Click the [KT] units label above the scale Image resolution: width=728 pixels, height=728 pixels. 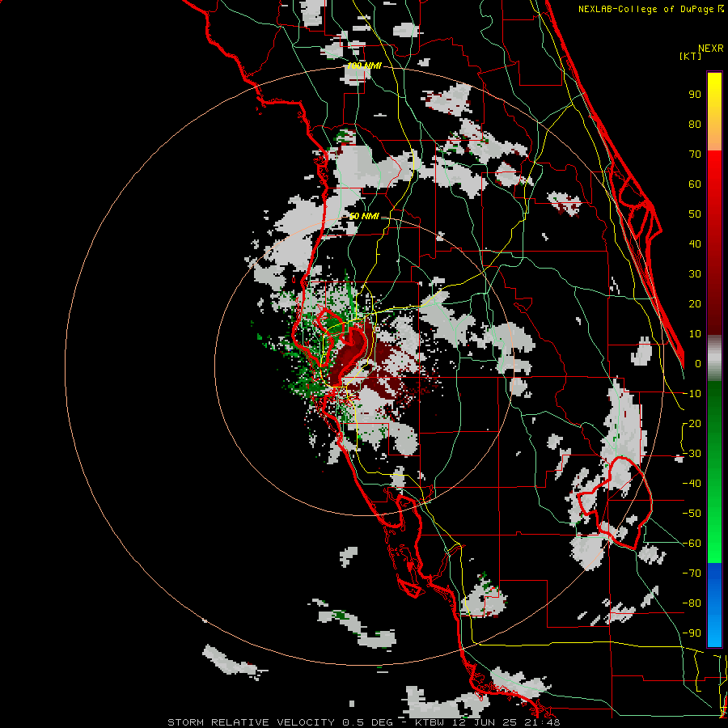pyautogui.click(x=691, y=56)
